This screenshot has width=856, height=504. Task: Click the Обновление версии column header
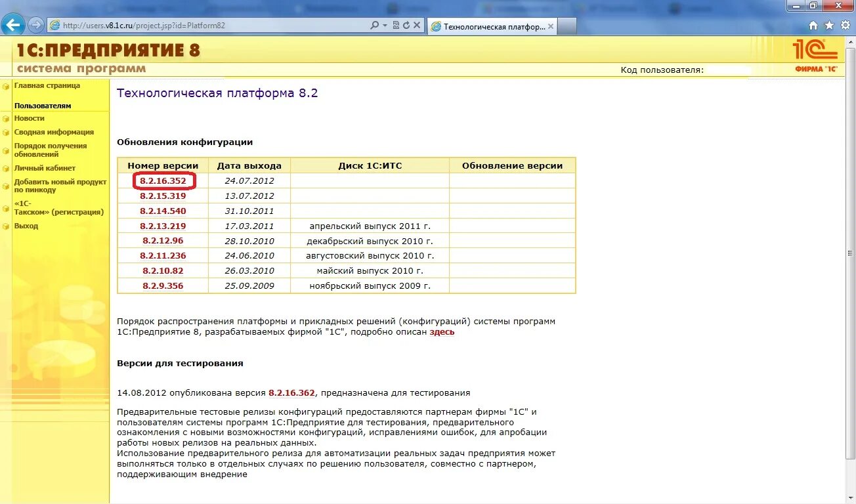(x=512, y=165)
